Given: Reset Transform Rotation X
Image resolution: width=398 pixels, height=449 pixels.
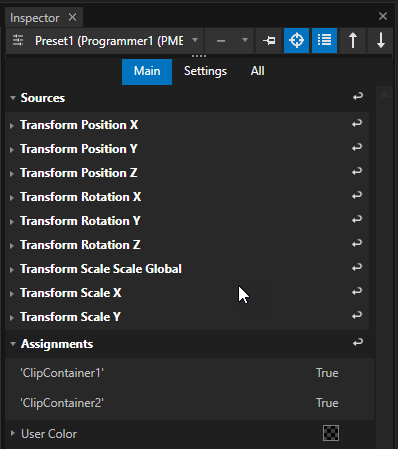Looking at the screenshot, I should (x=357, y=196).
